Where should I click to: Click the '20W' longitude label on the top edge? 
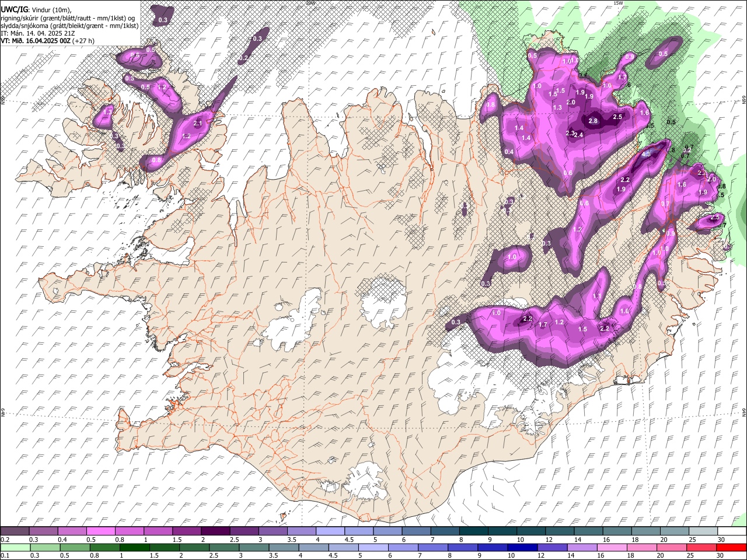310,3
